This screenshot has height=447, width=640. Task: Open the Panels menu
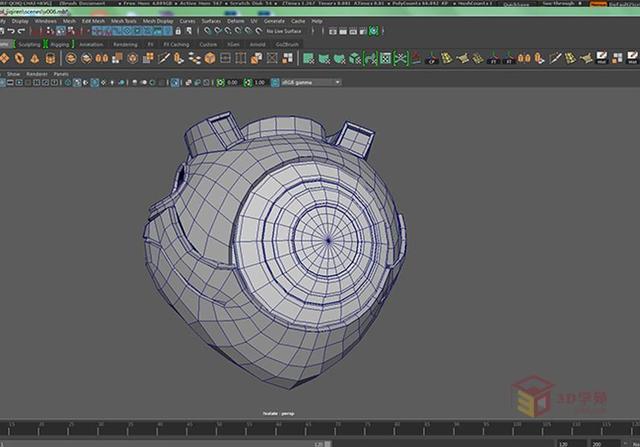tap(61, 74)
